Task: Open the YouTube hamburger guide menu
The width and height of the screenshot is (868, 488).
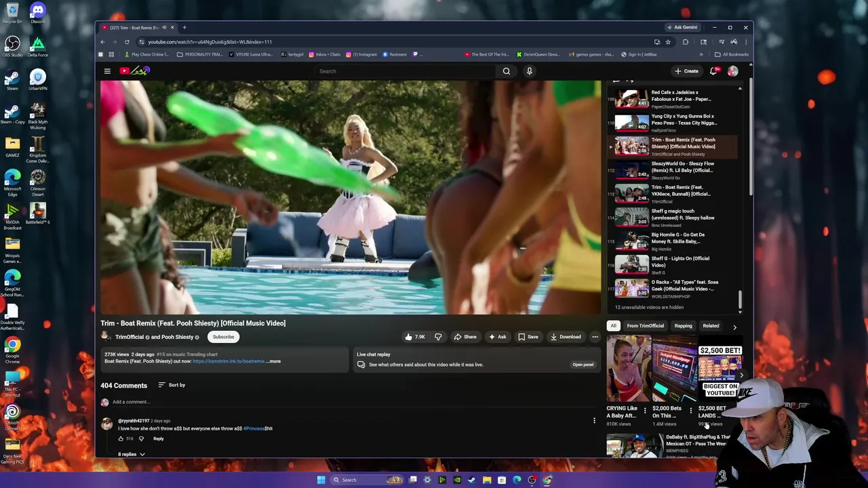Action: coord(107,71)
